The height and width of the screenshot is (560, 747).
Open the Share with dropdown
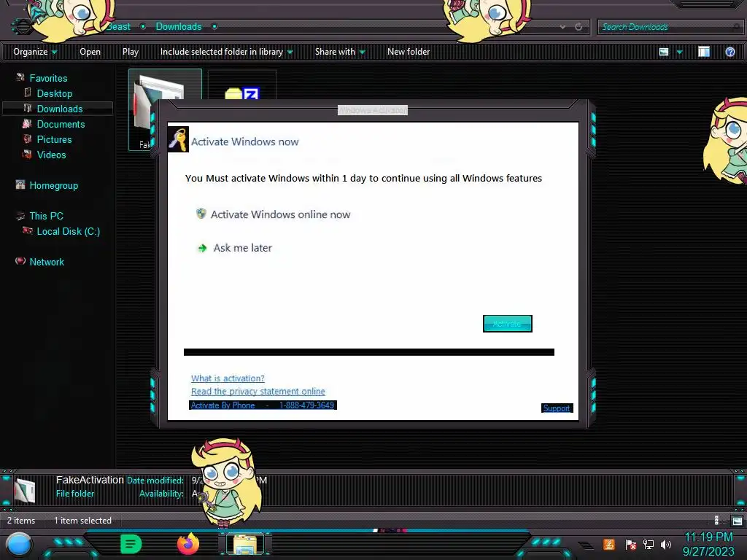tap(340, 52)
